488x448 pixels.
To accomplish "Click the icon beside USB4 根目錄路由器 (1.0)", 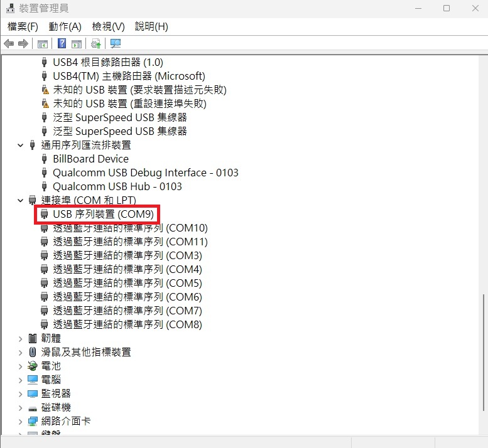I will tap(45, 62).
